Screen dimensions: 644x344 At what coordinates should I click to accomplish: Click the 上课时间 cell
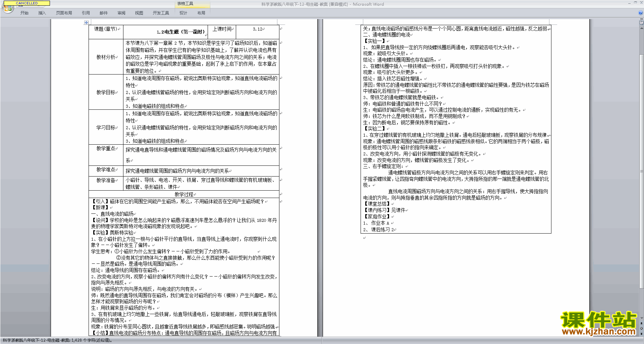222,32
